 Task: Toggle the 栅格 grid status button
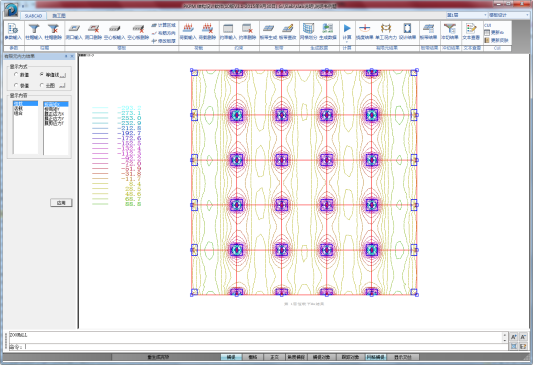[x=253, y=357]
